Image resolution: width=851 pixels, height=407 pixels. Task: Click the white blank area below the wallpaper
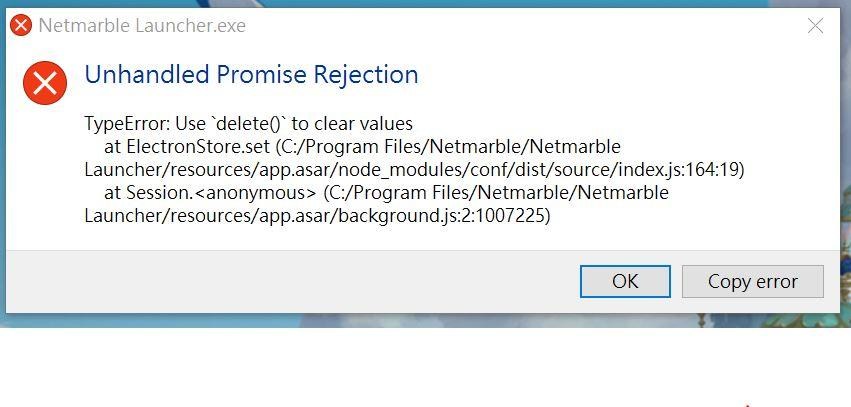pos(400,370)
